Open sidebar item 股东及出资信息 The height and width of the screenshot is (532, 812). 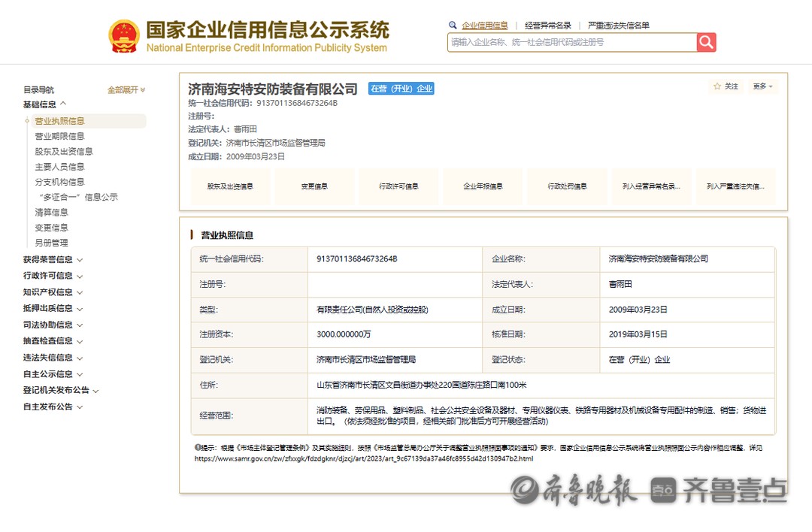click(x=64, y=152)
